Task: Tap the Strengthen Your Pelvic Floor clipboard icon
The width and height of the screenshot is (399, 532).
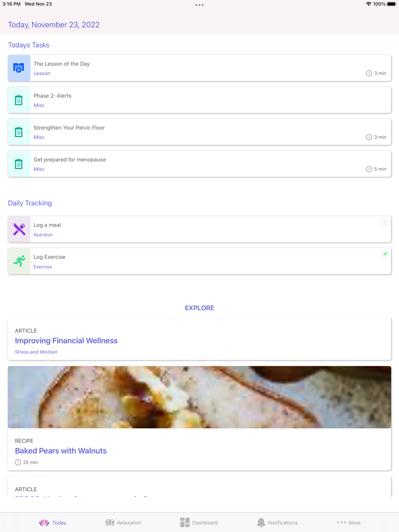Action: click(19, 132)
